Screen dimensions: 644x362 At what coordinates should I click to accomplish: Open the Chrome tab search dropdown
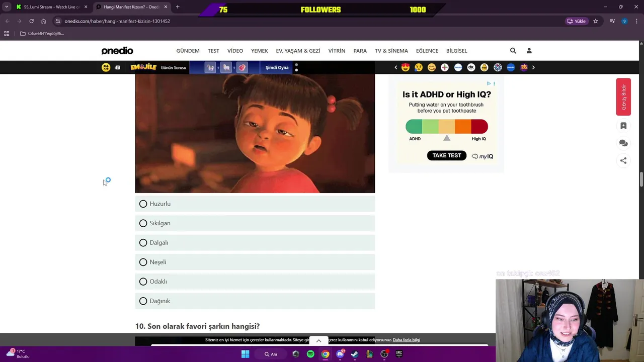[x=6, y=7]
